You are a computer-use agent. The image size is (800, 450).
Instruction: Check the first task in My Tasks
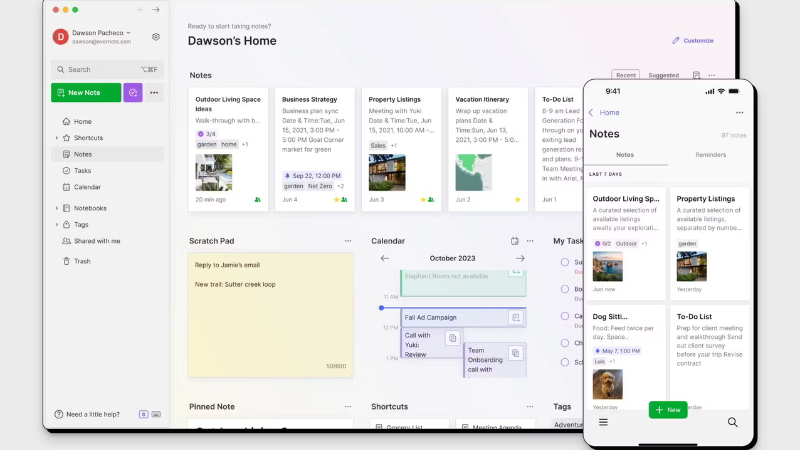click(x=565, y=262)
